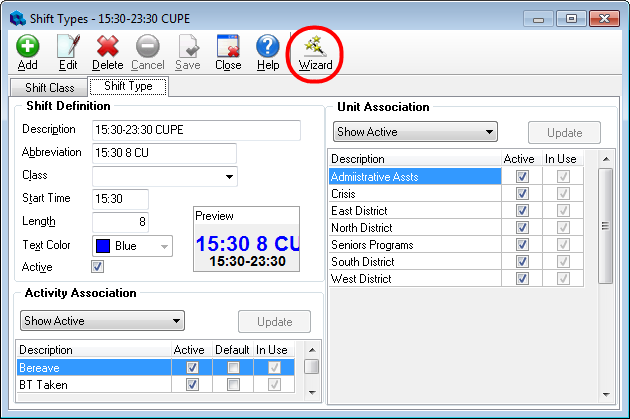The image size is (630, 419).
Task: Enable Default checkbox for Bereave activity
Action: [x=233, y=367]
